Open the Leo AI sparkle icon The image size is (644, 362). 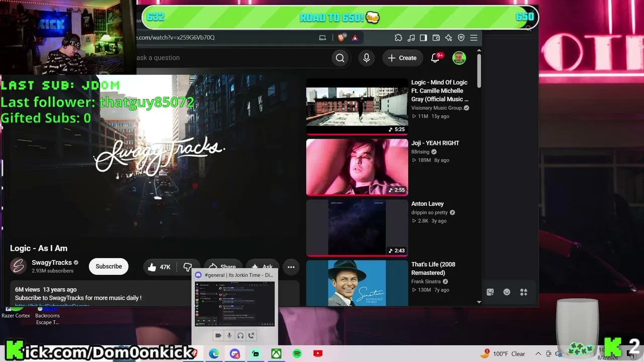[x=448, y=38]
